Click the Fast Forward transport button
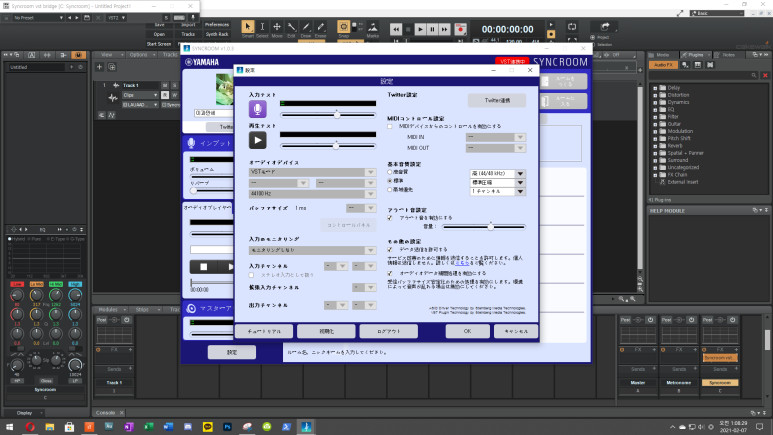This screenshot has width=773, height=435. point(444,30)
